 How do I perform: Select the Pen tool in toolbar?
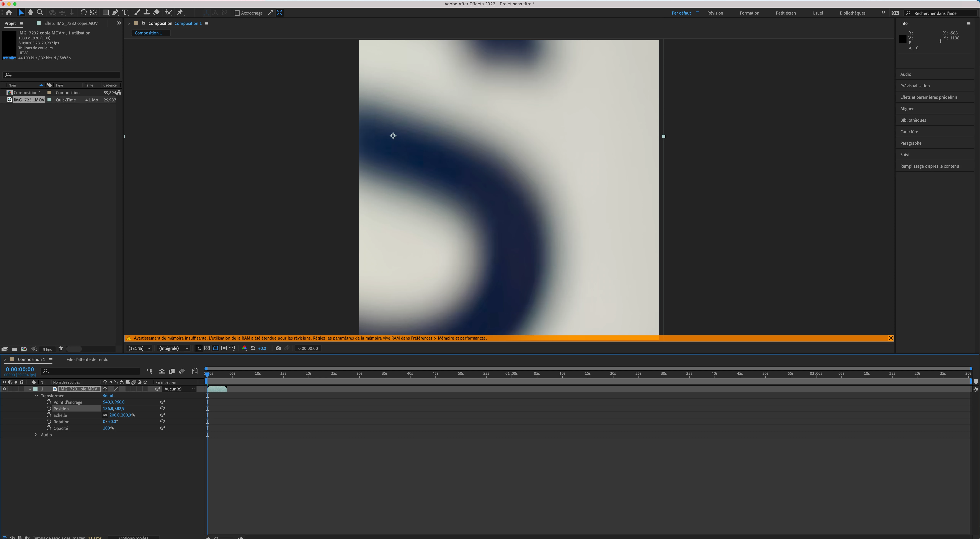pyautogui.click(x=115, y=13)
